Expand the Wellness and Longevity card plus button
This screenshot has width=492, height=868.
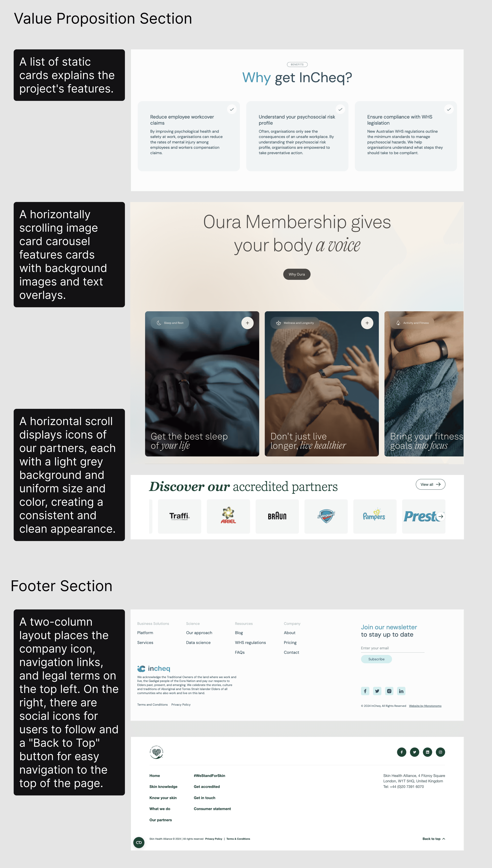click(367, 323)
